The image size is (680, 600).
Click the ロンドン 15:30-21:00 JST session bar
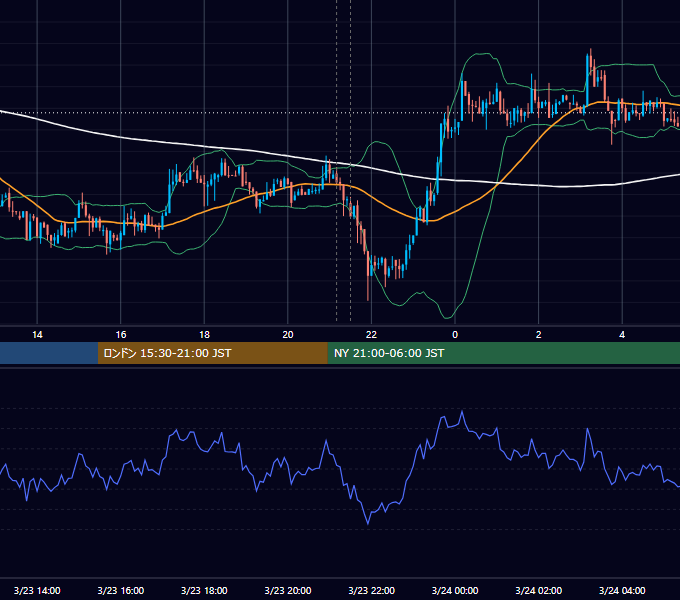pyautogui.click(x=212, y=353)
